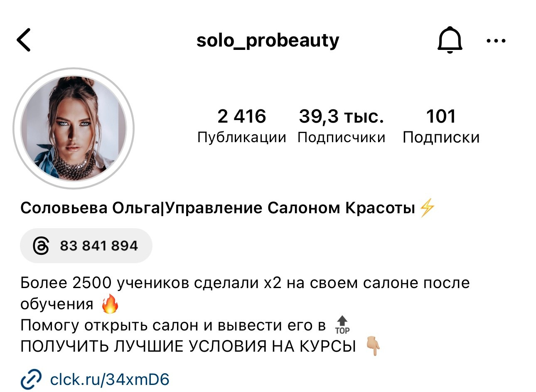This screenshot has width=536, height=392.
Task: Tap the bio line starting 'Более 2500 учеников'
Action: point(245,293)
